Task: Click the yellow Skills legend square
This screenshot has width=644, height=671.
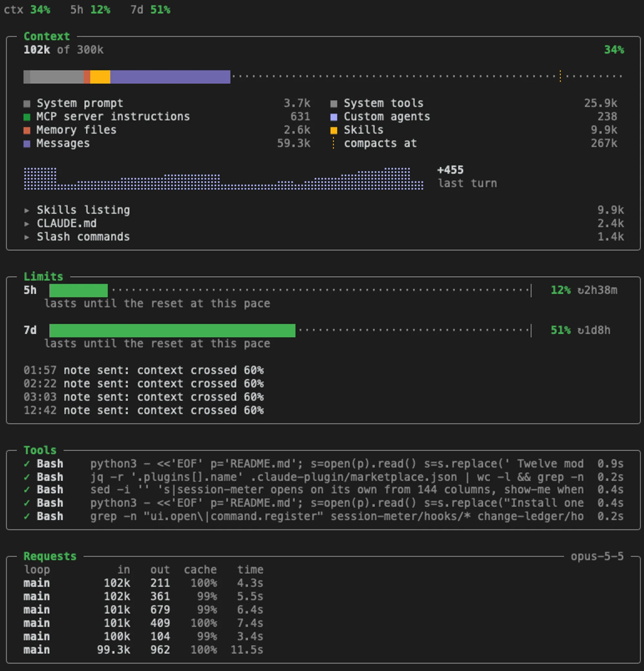Action: (334, 130)
